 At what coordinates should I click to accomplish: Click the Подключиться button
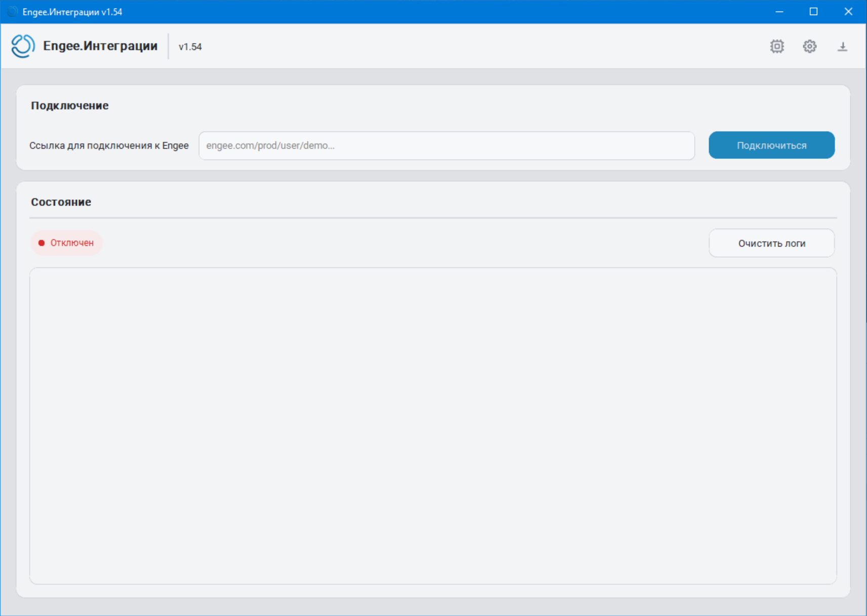pyautogui.click(x=771, y=145)
